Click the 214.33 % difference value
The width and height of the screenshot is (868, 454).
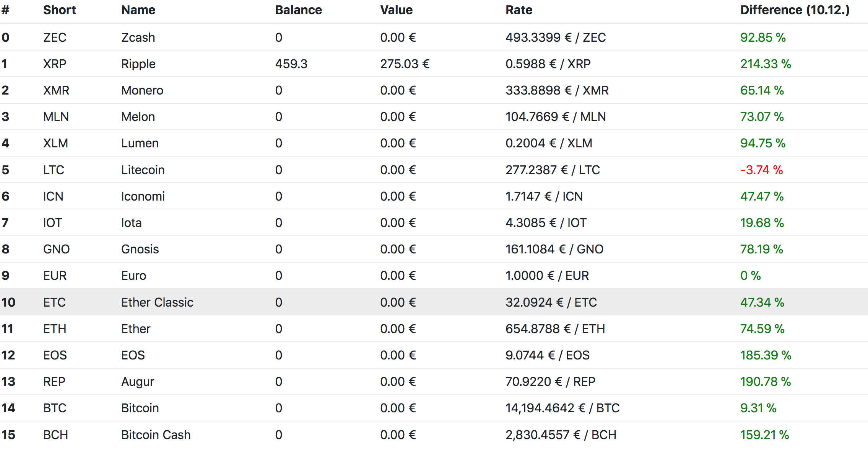coord(766,64)
